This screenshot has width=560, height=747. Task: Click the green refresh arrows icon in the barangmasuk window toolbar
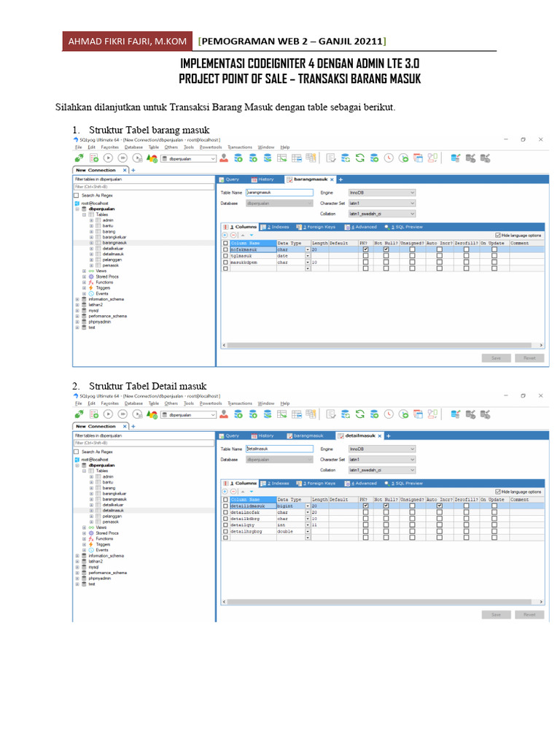[360, 158]
